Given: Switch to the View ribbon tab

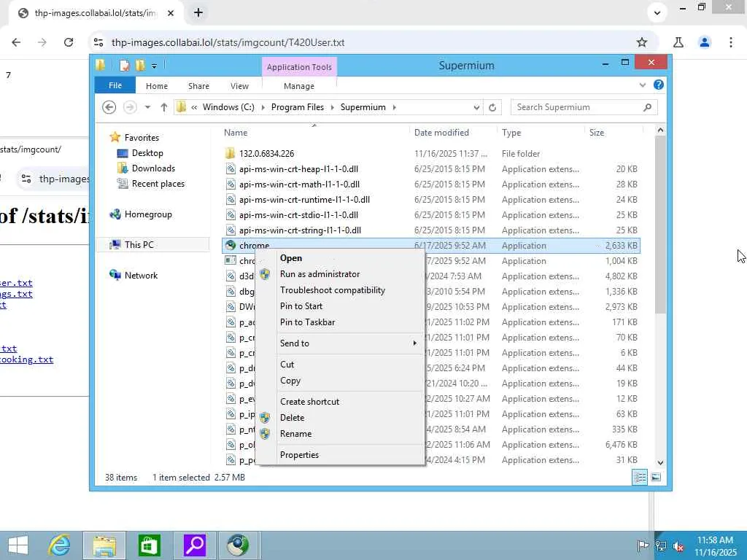Looking at the screenshot, I should [x=239, y=86].
